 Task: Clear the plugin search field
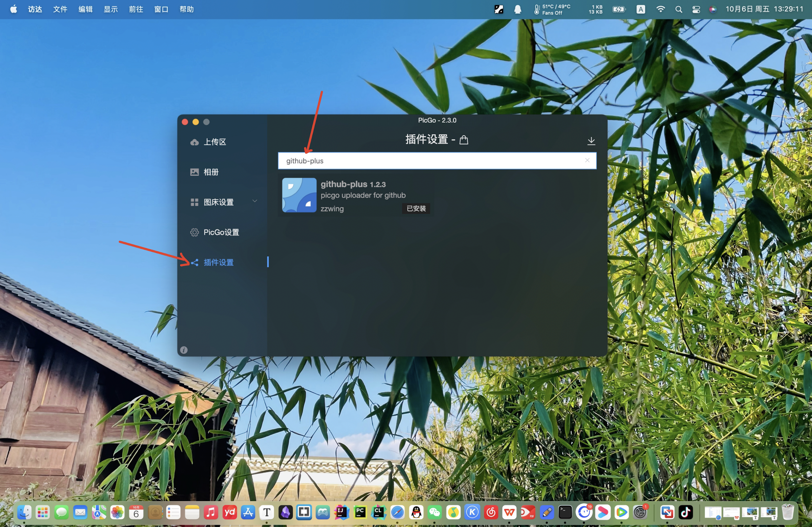click(x=587, y=160)
